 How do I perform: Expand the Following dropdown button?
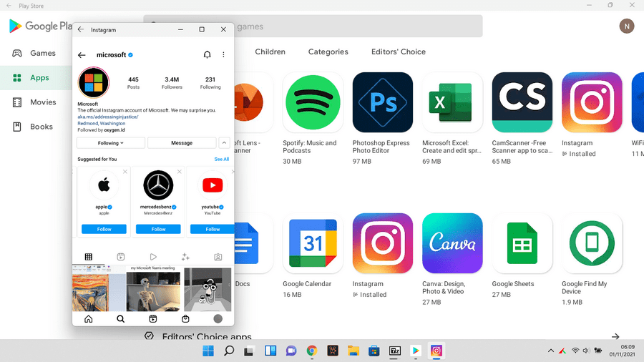coord(110,143)
